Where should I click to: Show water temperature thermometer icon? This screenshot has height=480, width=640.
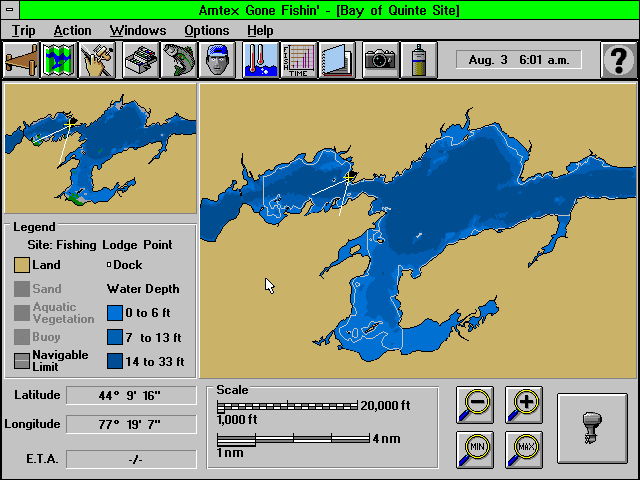pyautogui.click(x=260, y=60)
